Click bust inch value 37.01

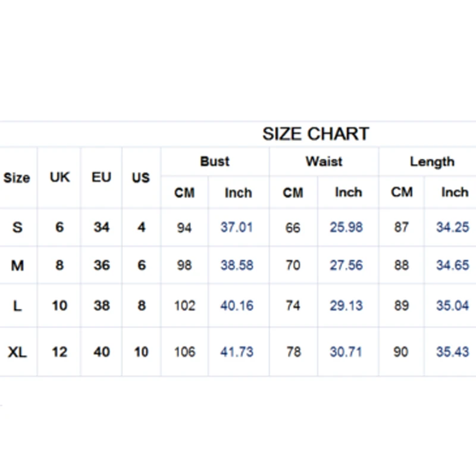click(x=237, y=227)
